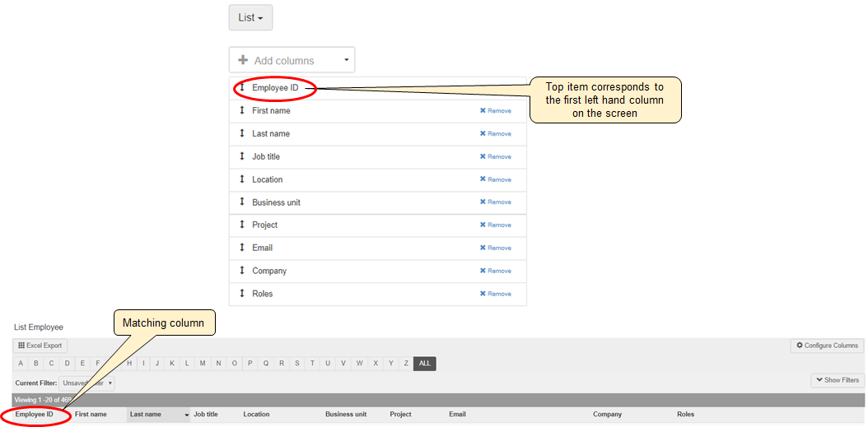Click drag handle icon beside First name
The image size is (868, 427).
pyautogui.click(x=242, y=110)
